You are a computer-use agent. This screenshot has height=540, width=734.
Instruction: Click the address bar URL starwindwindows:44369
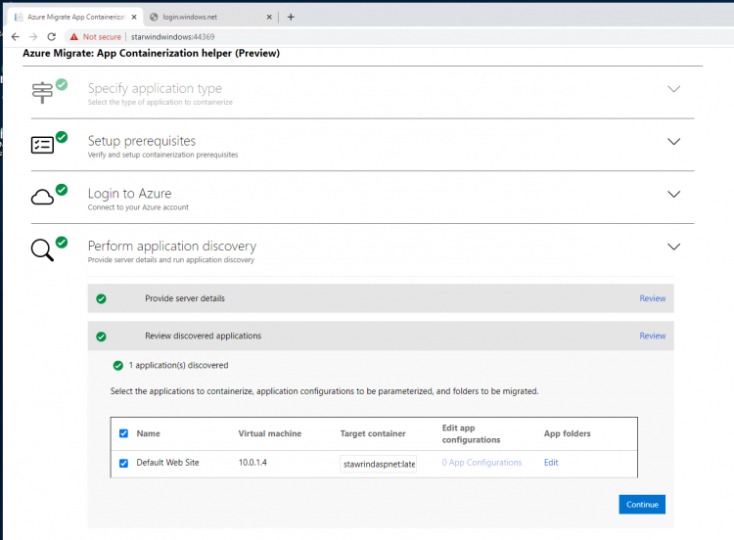coord(173,36)
